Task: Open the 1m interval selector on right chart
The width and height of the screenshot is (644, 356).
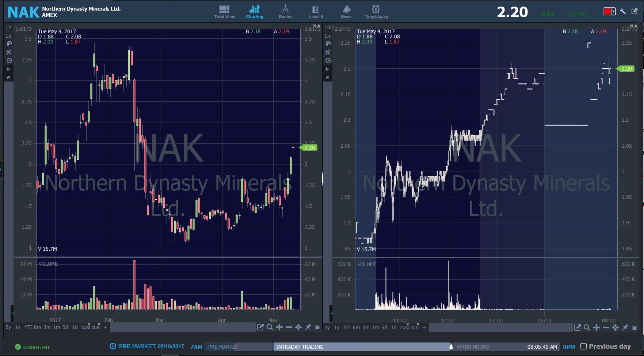Action: [x=328, y=36]
